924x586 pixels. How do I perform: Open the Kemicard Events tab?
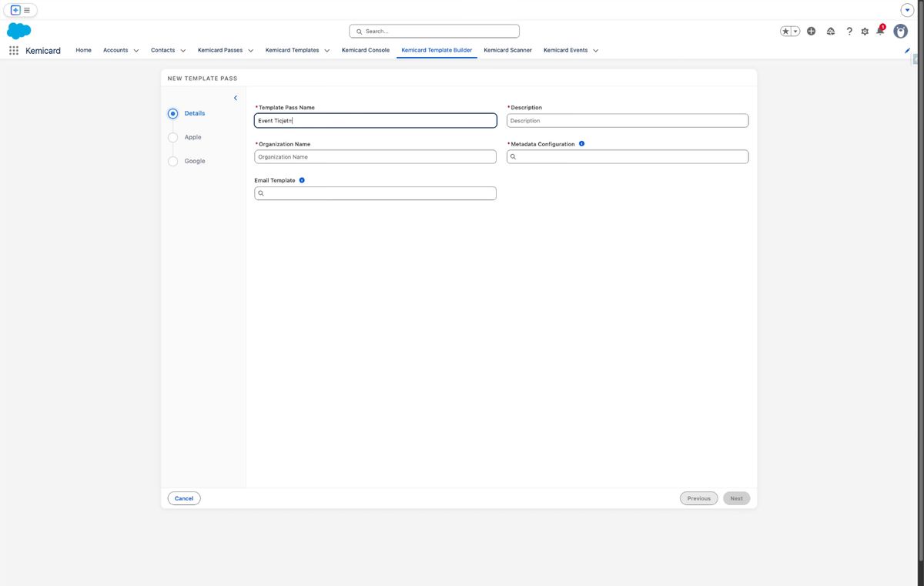(565, 50)
